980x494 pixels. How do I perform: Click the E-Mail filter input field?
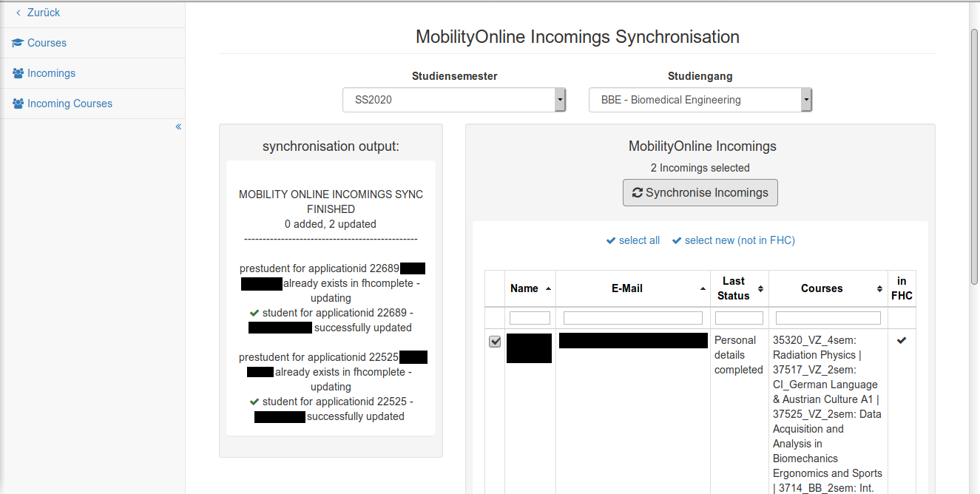pyautogui.click(x=632, y=318)
